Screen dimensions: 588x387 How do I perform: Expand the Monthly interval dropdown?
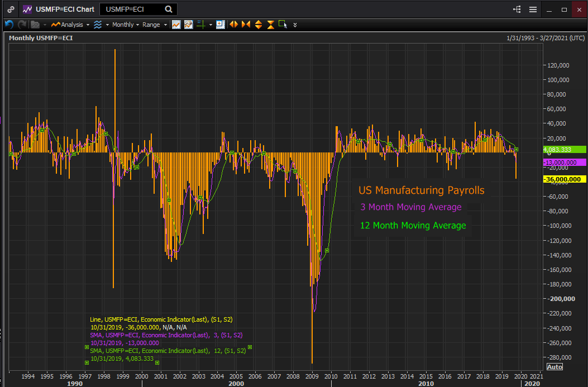(125, 25)
